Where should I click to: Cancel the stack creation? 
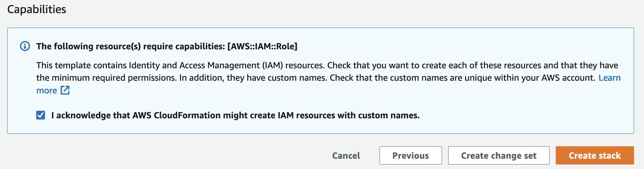point(346,156)
